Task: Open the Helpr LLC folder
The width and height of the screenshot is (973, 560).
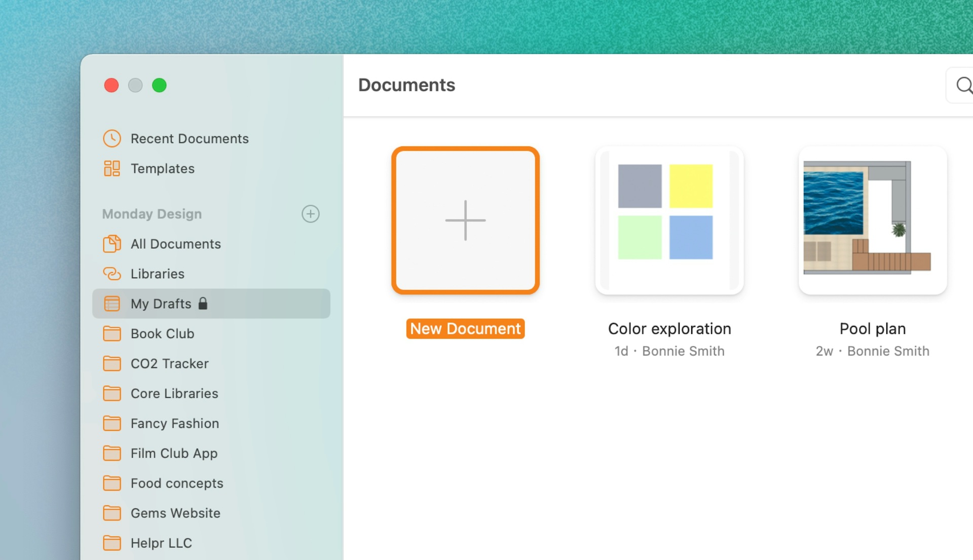Action: coord(160,543)
